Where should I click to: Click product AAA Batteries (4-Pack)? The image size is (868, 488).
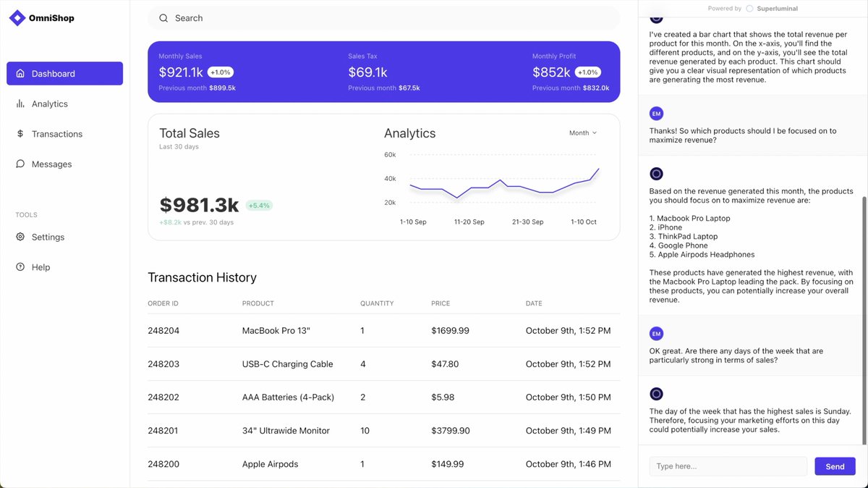point(289,397)
